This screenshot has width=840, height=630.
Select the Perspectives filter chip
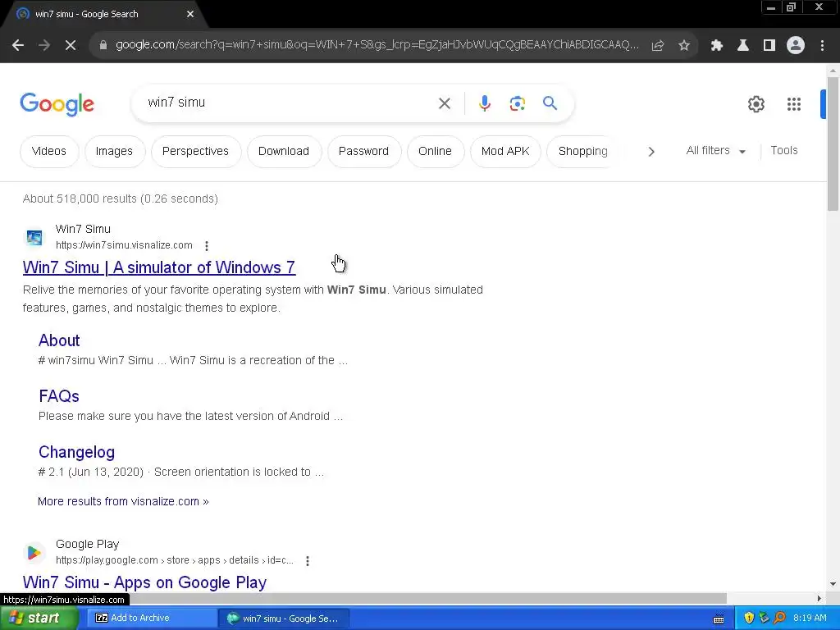tap(195, 152)
